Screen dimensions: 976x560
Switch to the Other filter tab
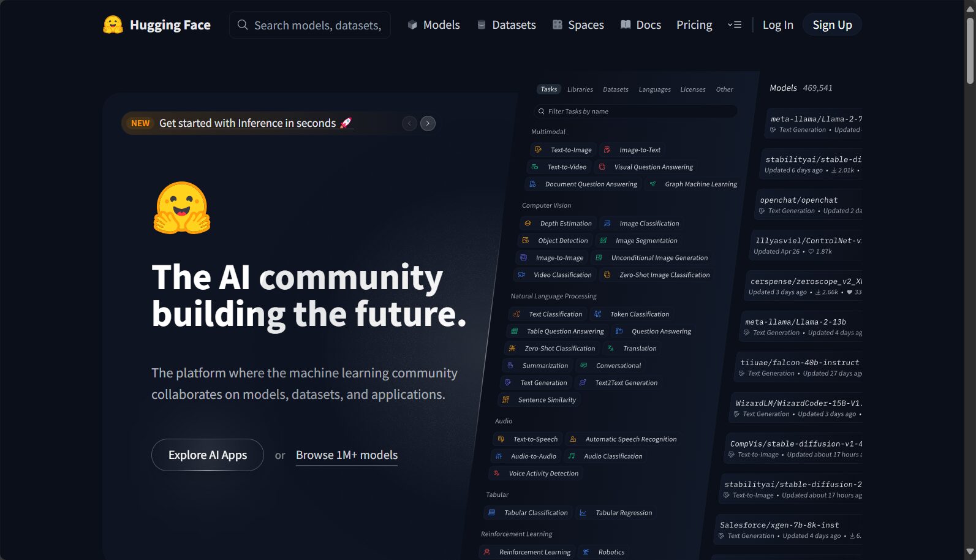[724, 89]
